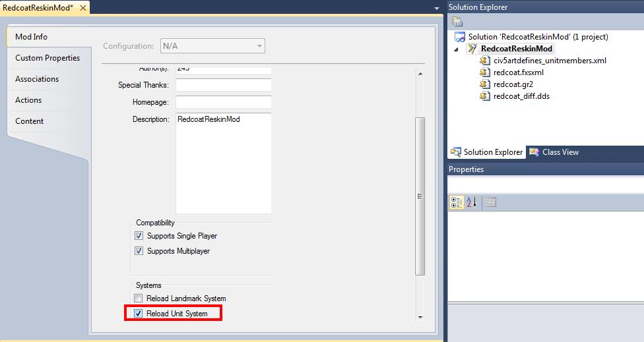644x342 pixels.
Task: Click the Solution Explorer panel title
Action: coord(478,7)
